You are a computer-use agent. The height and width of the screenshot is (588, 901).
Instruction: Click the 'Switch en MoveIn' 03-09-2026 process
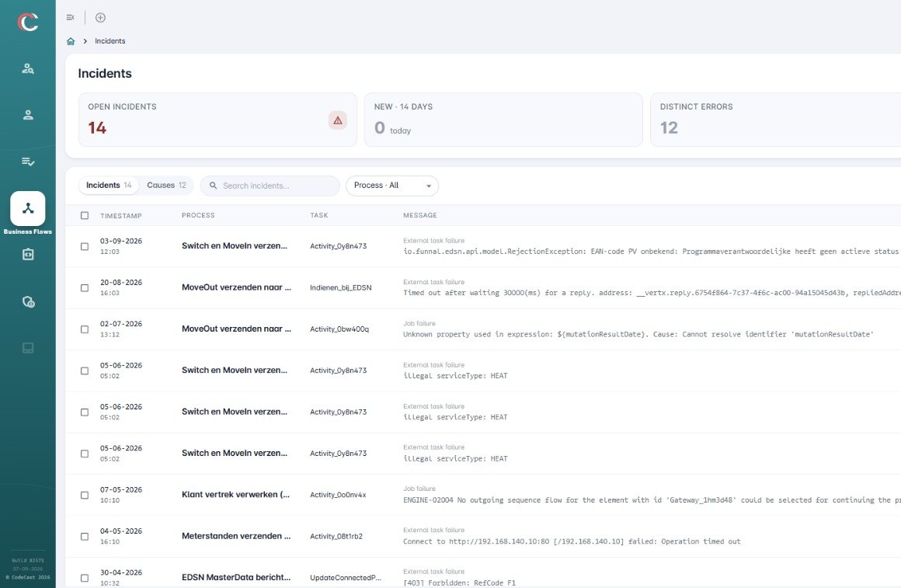pyautogui.click(x=235, y=245)
